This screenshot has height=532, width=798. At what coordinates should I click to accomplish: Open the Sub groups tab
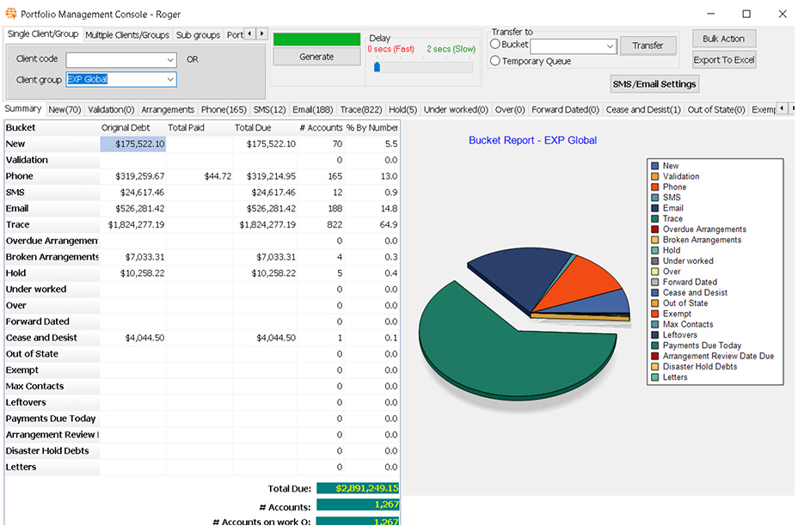point(198,34)
